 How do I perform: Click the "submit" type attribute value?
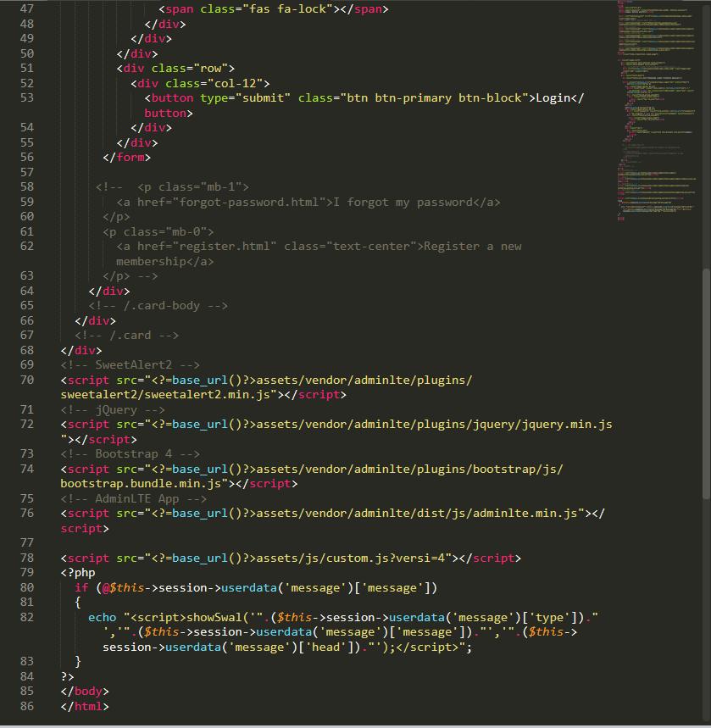(263, 98)
